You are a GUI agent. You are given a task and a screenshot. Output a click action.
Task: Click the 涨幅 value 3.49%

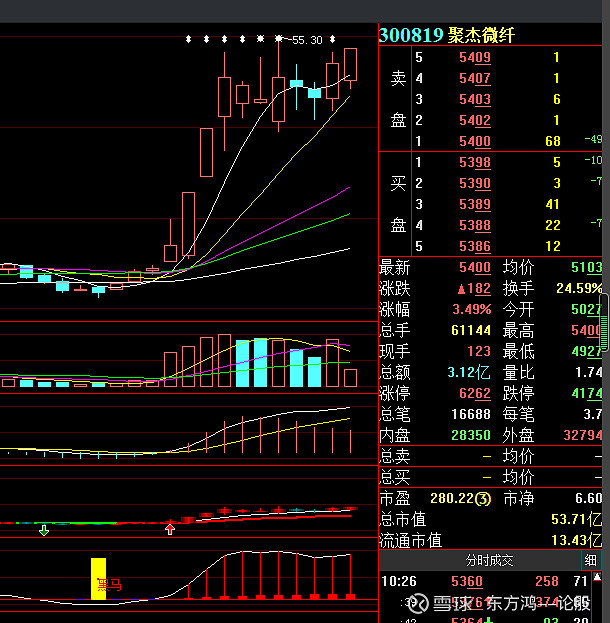(472, 310)
